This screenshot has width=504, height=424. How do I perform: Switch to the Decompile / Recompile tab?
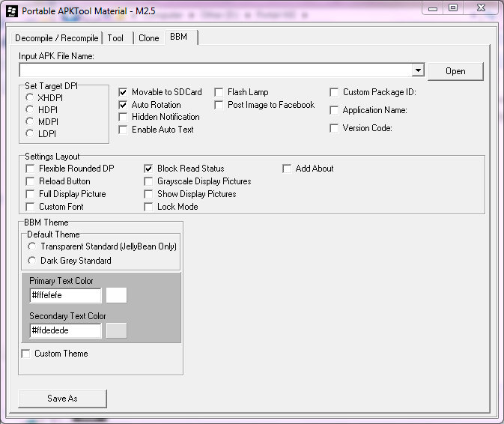(x=57, y=38)
